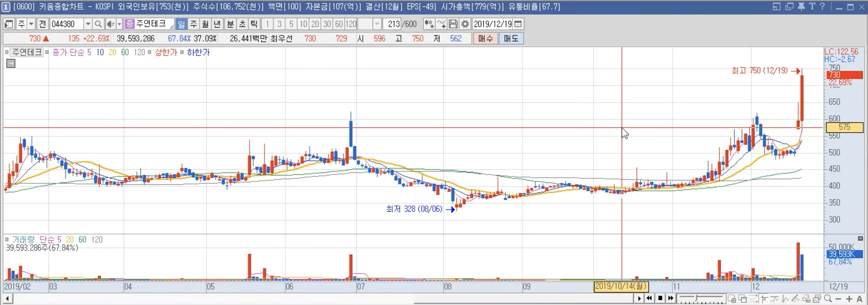Rewind chart replay
This screenshot has height=305, width=868.
tap(649, 298)
